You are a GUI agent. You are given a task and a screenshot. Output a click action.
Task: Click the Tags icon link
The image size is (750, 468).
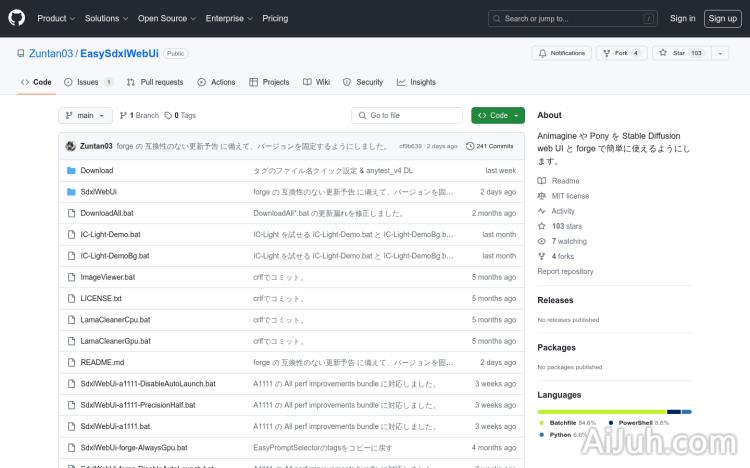[180, 115]
